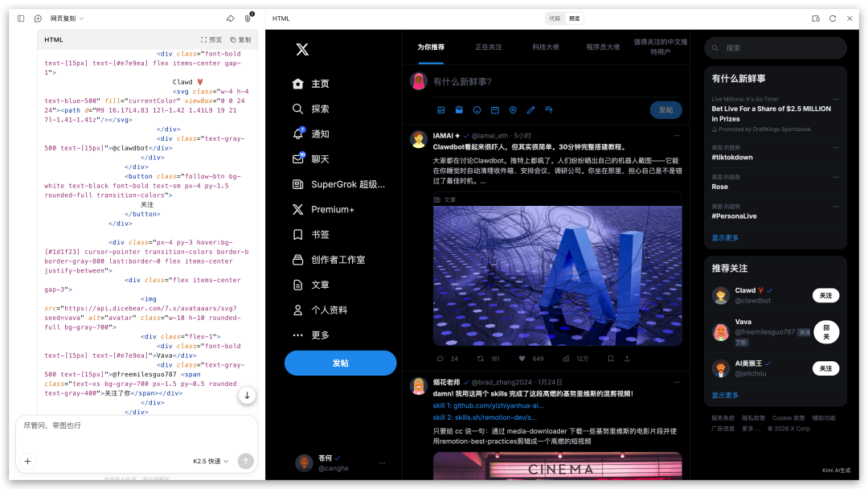Click 回关 next to Vava
Screen dimensions: 868x489
coord(826,331)
